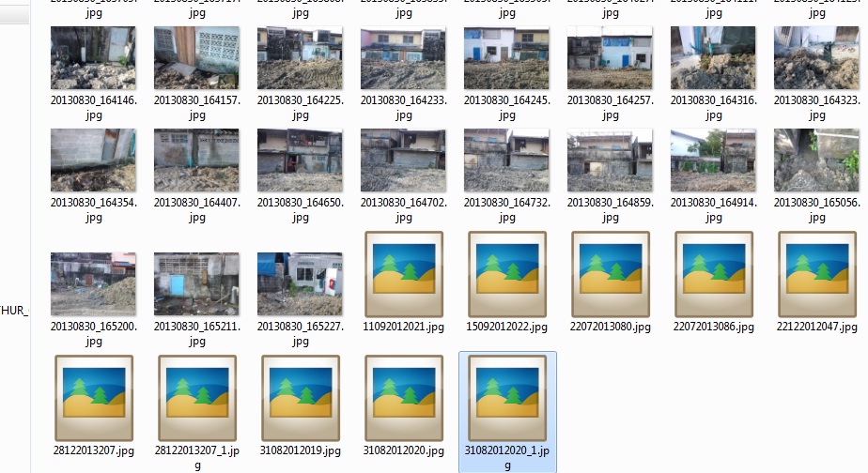Select thumbnail 20130830_165211.jpg with blue door
This screenshot has height=473, width=868.
point(196,283)
